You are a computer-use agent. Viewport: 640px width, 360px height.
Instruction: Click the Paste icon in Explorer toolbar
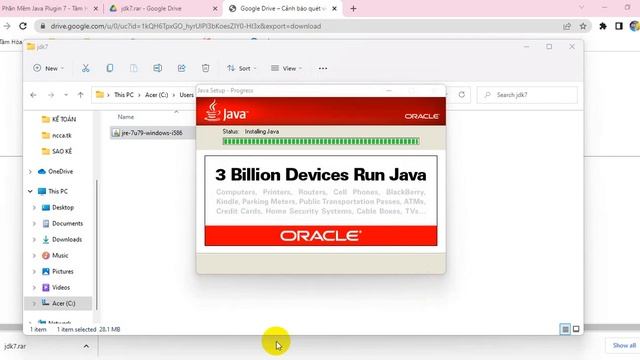click(133, 68)
